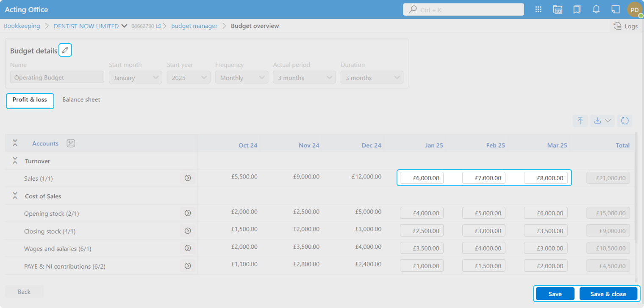Image resolution: width=644 pixels, height=308 pixels.
Task: Expand DENTIST NOW LIMITED company dropdown
Action: point(124,26)
